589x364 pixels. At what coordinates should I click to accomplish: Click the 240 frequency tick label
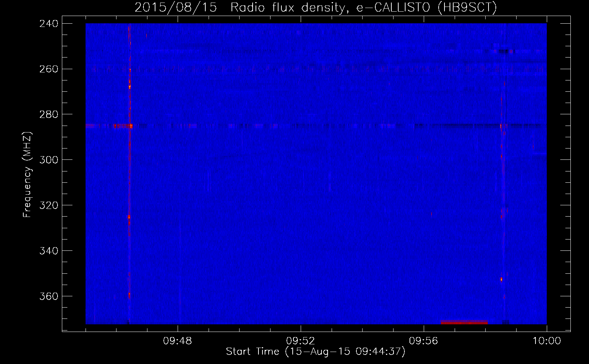(x=49, y=24)
